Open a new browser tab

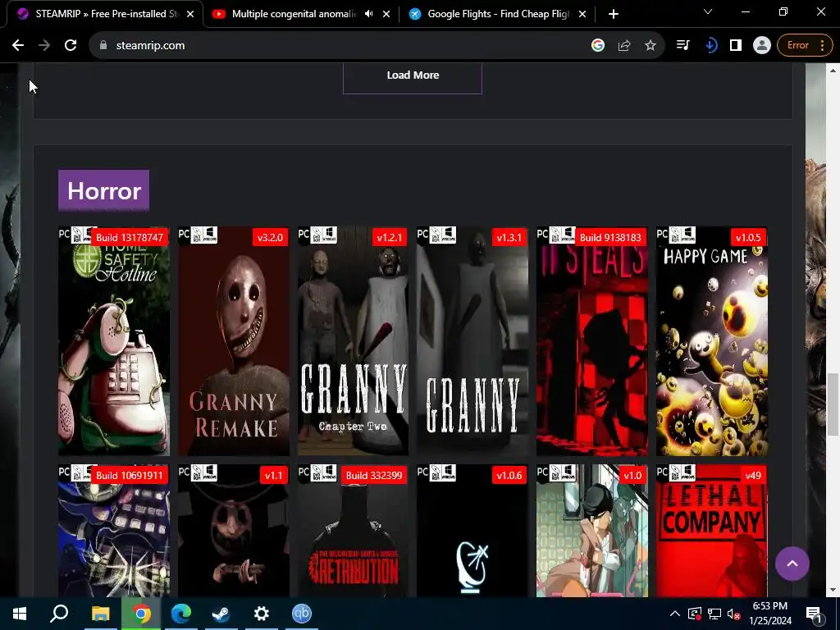(x=614, y=15)
